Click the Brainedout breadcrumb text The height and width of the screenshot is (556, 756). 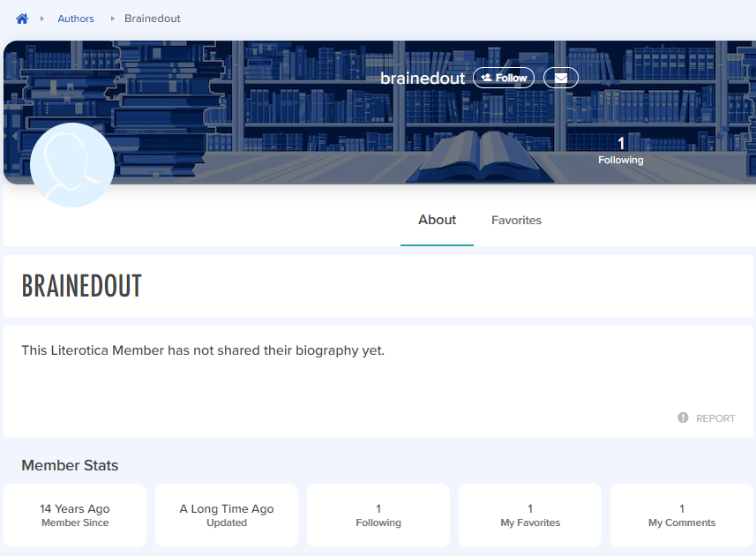pos(153,19)
